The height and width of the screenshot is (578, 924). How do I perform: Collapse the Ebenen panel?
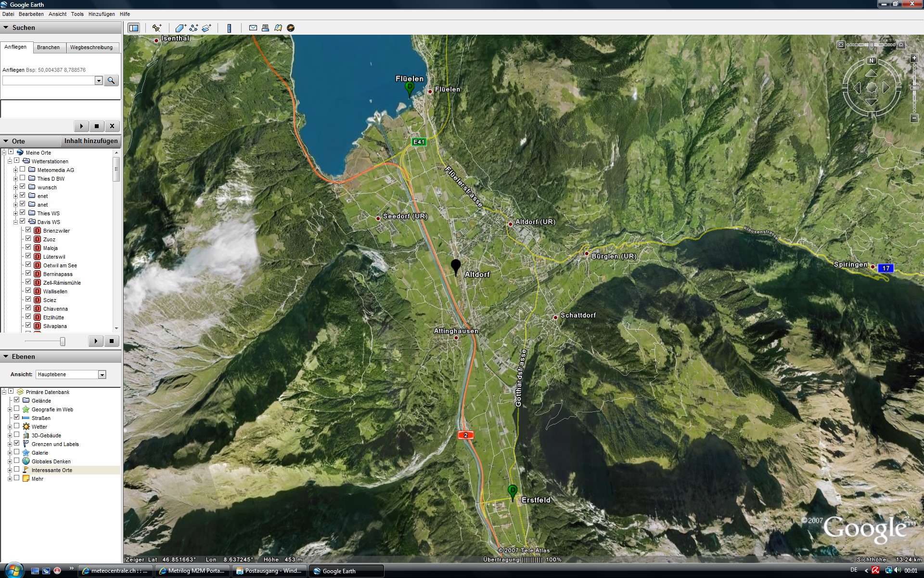6,356
